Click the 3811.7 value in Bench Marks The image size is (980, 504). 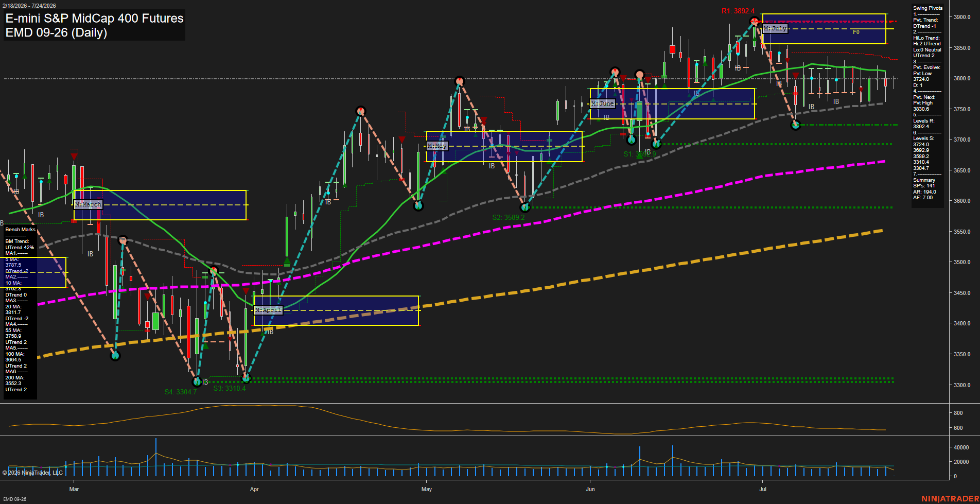click(13, 312)
